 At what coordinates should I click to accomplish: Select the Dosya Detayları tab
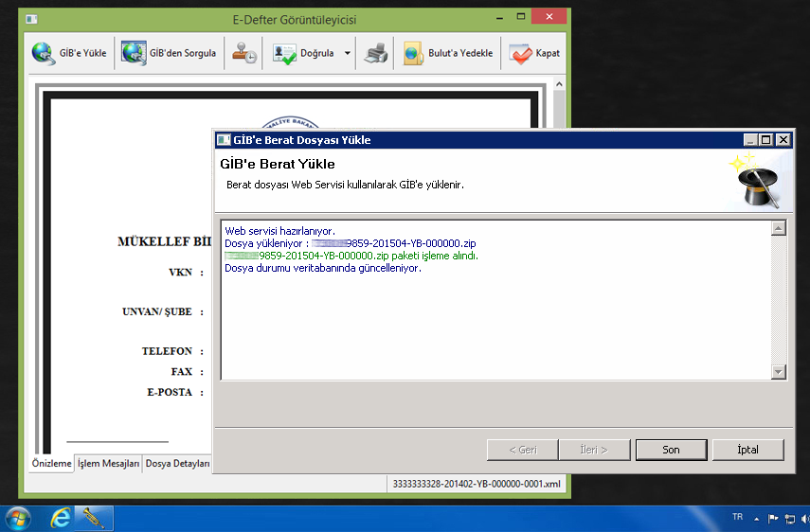[177, 464]
